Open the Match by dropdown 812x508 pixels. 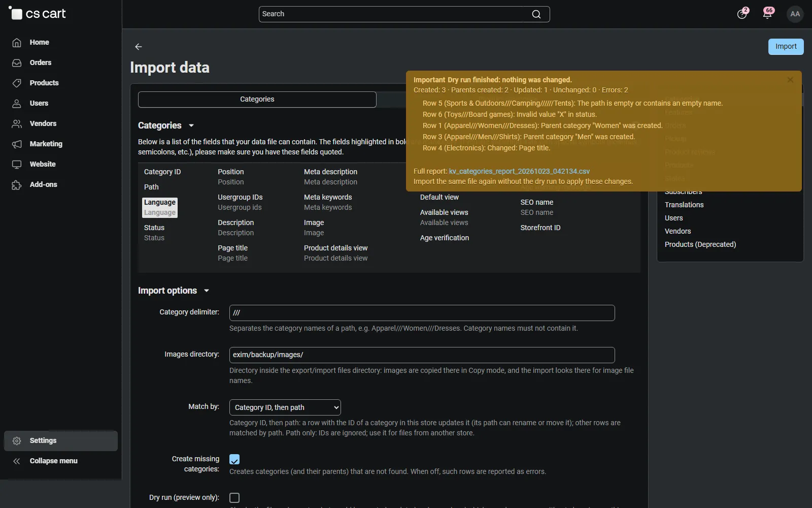click(x=285, y=407)
